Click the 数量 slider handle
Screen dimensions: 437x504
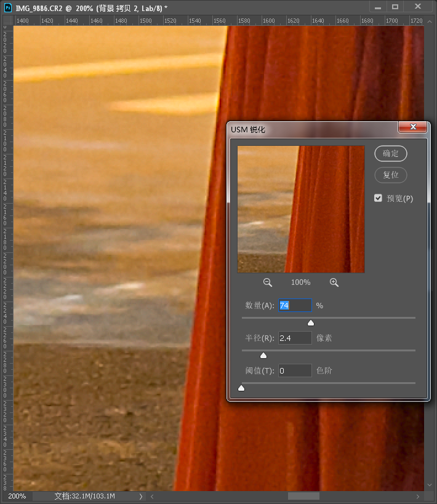point(311,322)
